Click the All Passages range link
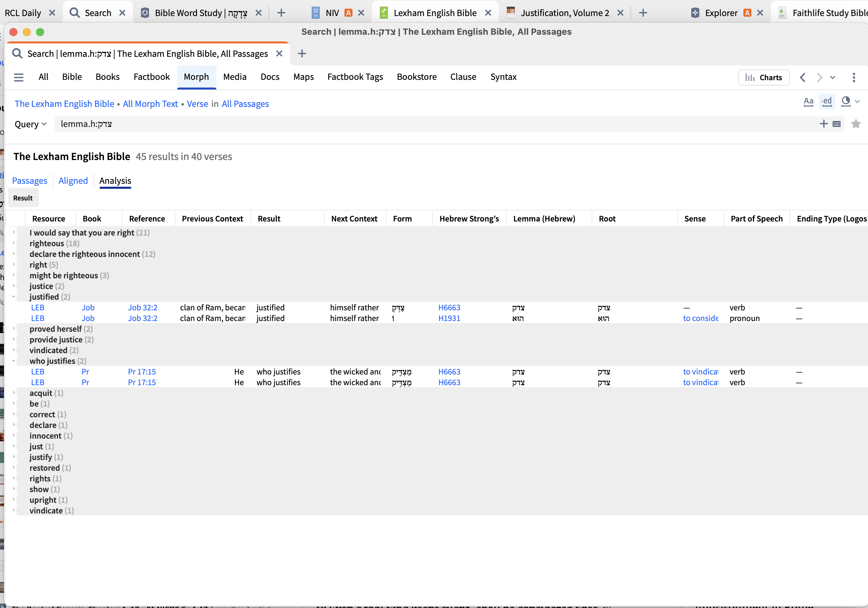 coord(245,104)
